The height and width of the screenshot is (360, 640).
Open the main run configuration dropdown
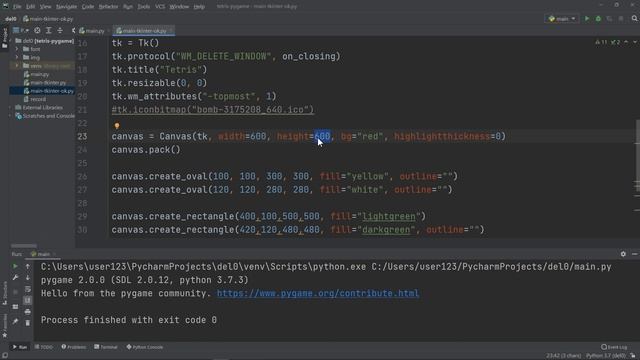pos(562,19)
